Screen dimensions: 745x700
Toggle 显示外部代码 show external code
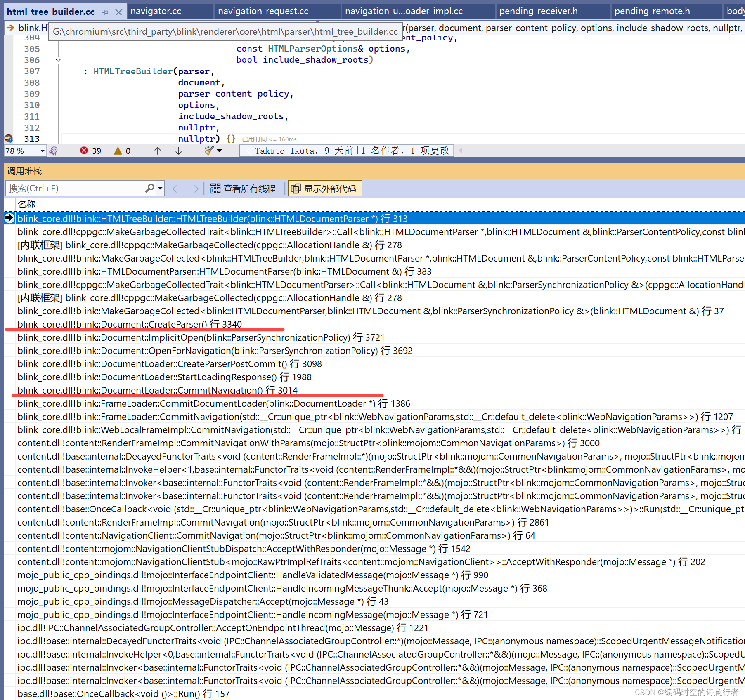(324, 189)
